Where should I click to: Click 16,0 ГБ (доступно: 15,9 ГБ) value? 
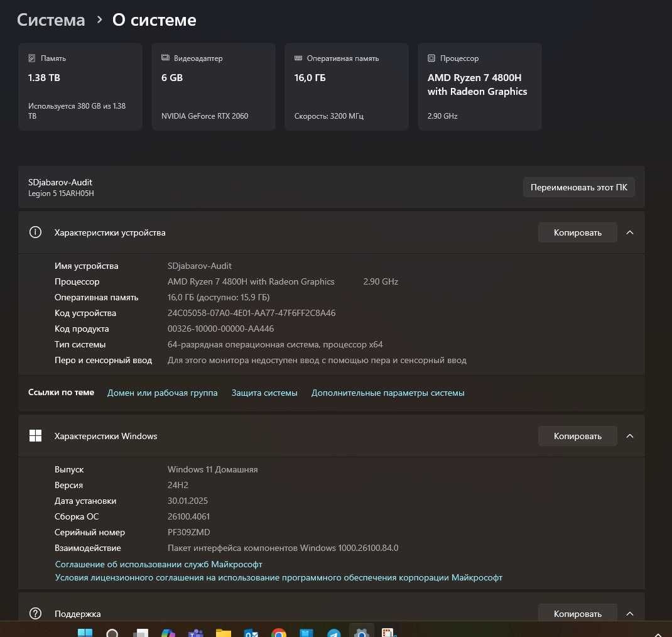[x=219, y=298]
